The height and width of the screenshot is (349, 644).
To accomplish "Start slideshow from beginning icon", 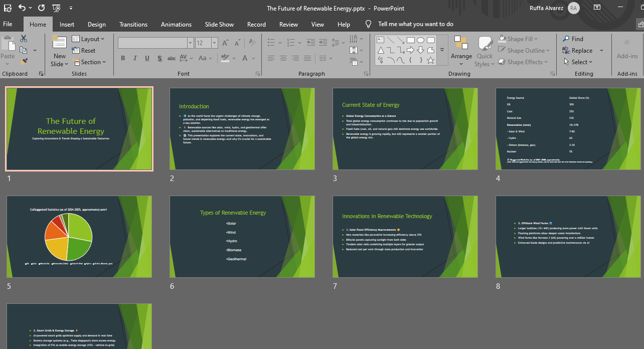I will tap(56, 8).
